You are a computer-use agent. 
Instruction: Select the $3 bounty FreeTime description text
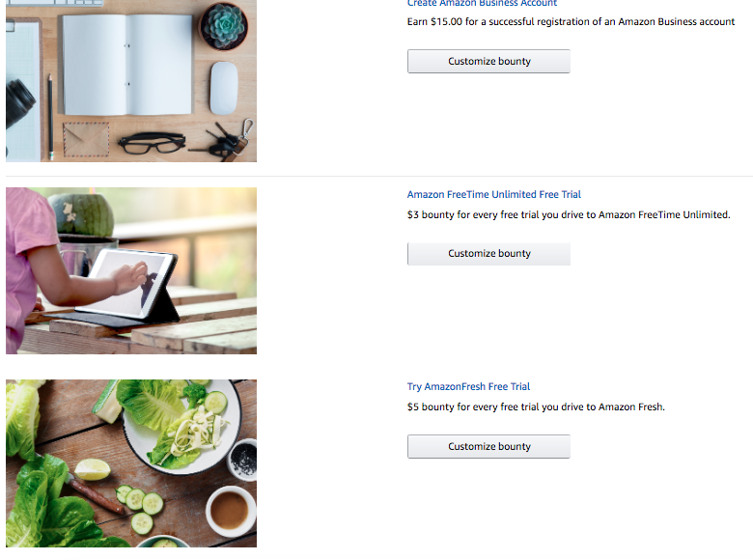(569, 214)
